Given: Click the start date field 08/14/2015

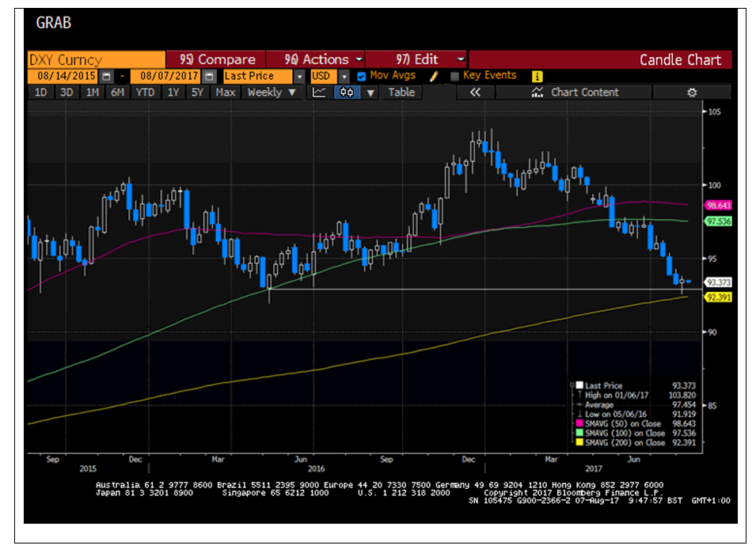Looking at the screenshot, I should (x=63, y=76).
